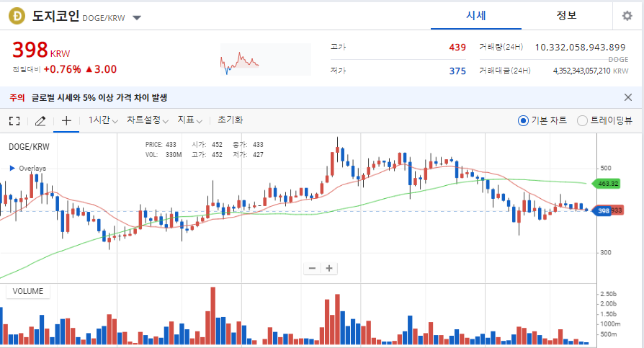Open the 1시간 interval dropdown
The height and width of the screenshot is (348, 644).
pyautogui.click(x=103, y=120)
